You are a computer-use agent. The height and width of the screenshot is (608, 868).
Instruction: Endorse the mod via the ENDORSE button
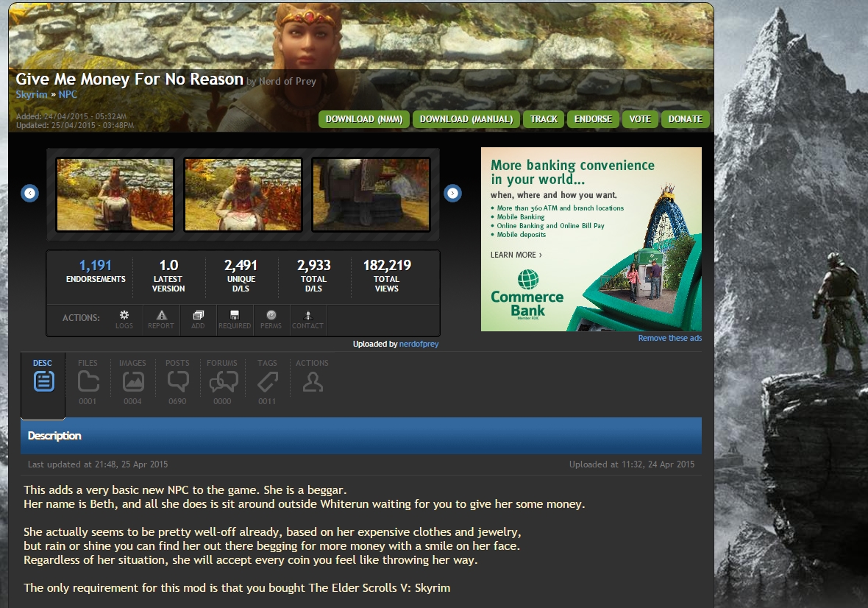click(593, 119)
